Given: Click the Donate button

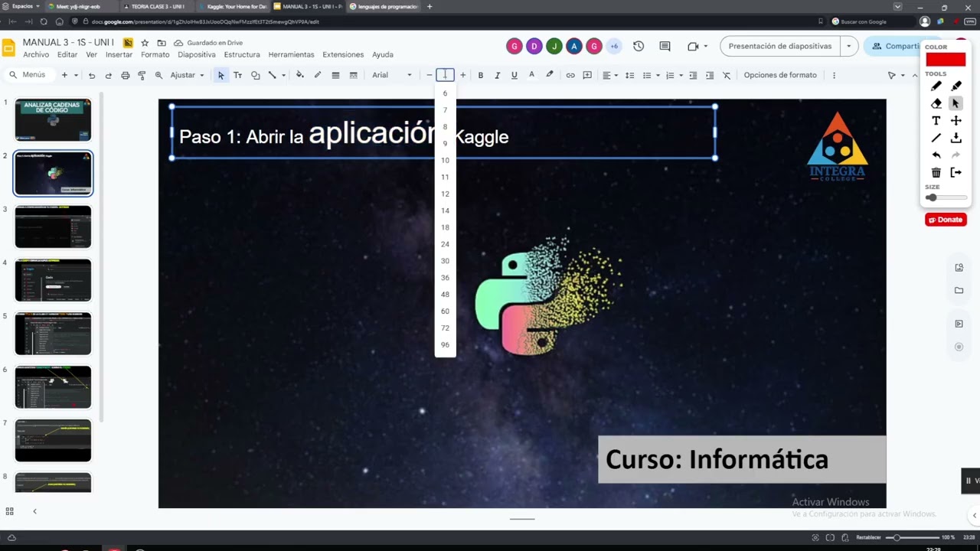Looking at the screenshot, I should [x=946, y=220].
